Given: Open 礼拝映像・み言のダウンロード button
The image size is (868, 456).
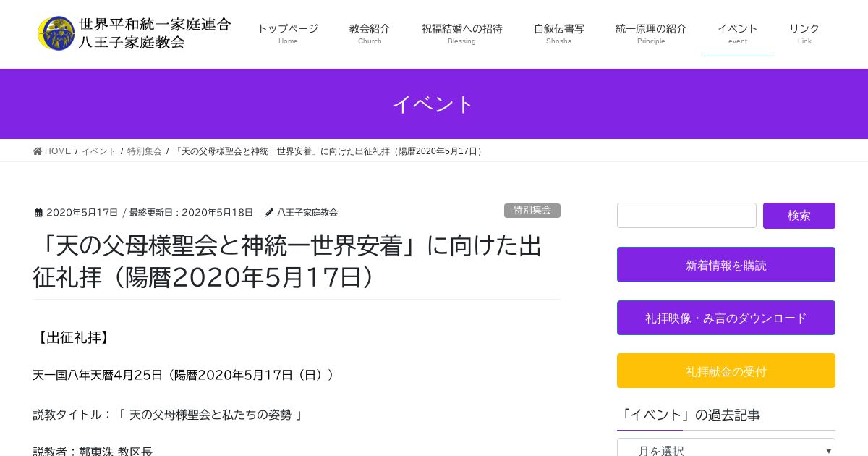Looking at the screenshot, I should point(726,318).
